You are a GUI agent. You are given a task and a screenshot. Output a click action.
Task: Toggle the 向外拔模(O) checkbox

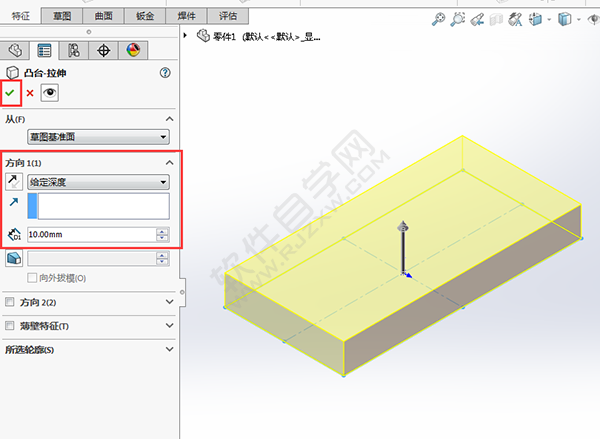click(x=32, y=278)
